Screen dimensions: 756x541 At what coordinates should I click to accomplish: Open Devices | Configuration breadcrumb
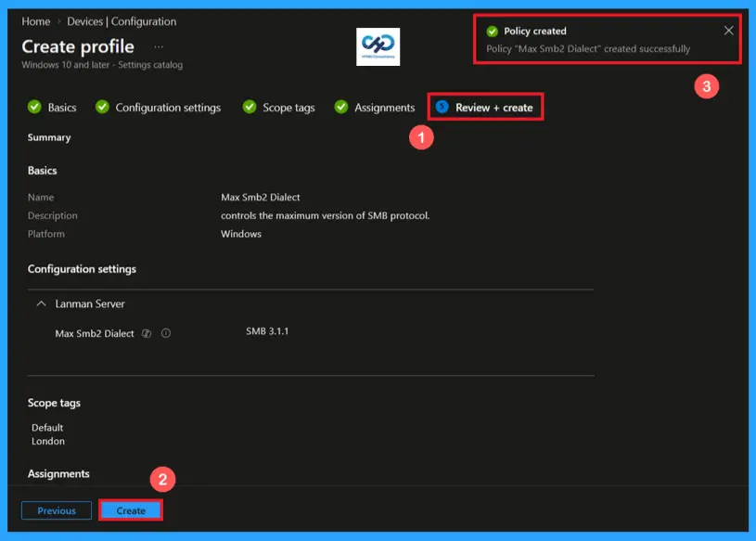point(122,21)
